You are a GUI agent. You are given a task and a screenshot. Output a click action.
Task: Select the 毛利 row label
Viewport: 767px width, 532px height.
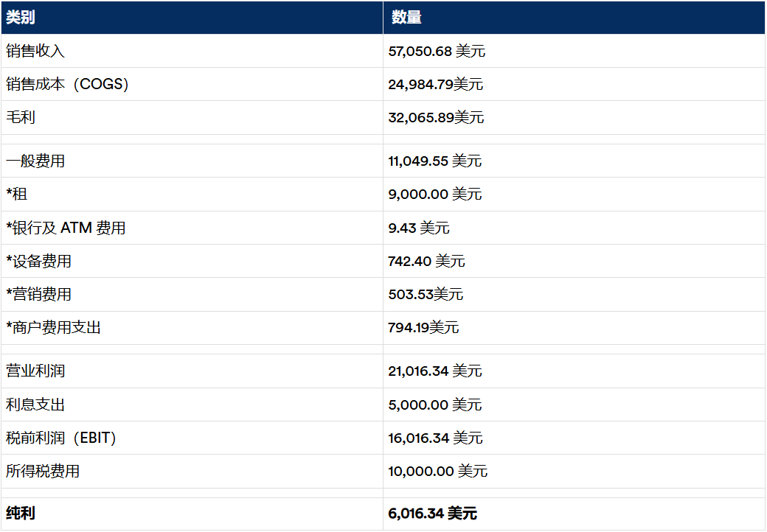tap(21, 118)
